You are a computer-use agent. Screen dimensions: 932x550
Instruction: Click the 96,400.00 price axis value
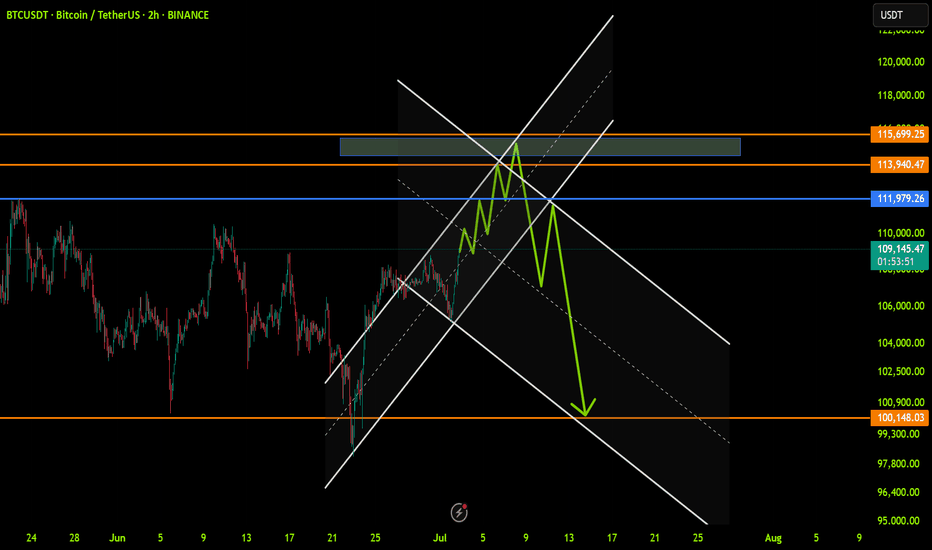click(x=899, y=492)
